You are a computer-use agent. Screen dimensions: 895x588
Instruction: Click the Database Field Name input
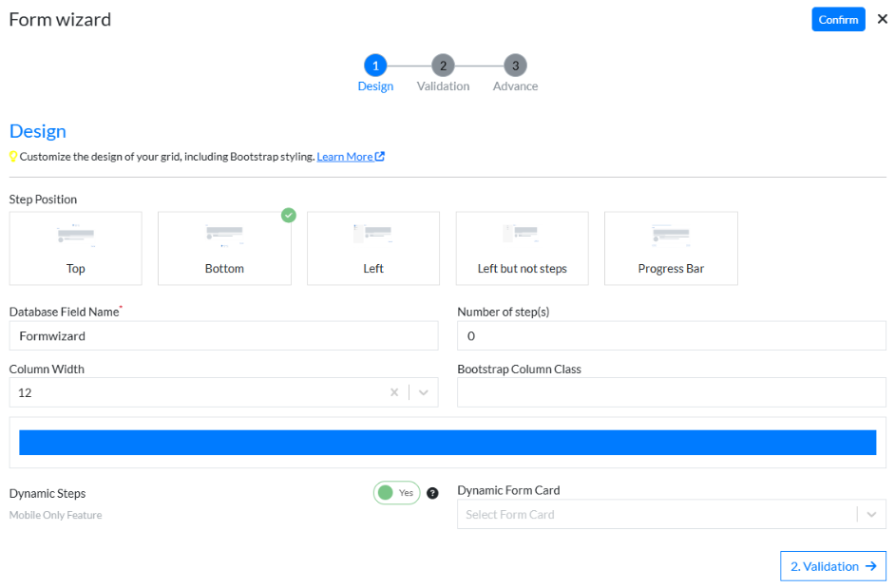pos(223,335)
